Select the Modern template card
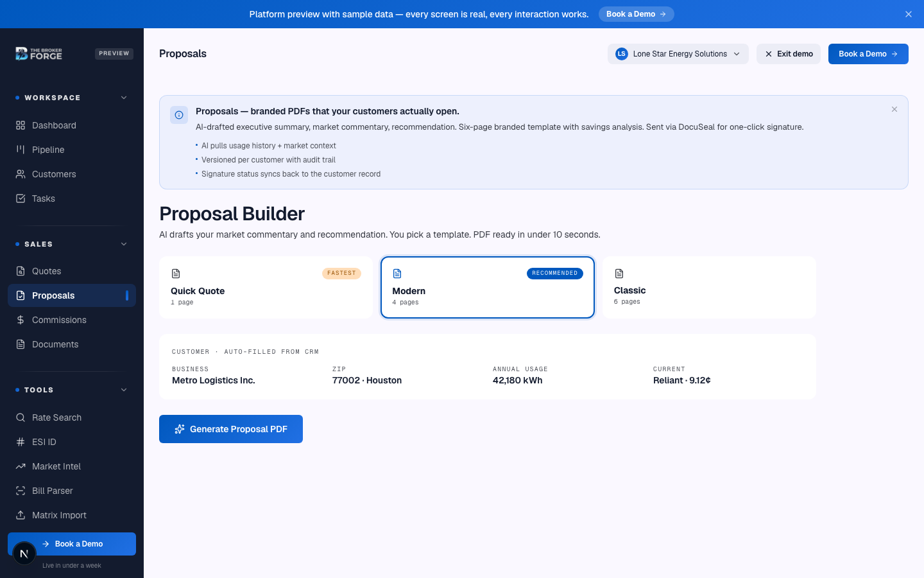The width and height of the screenshot is (924, 578). pyautogui.click(x=488, y=287)
